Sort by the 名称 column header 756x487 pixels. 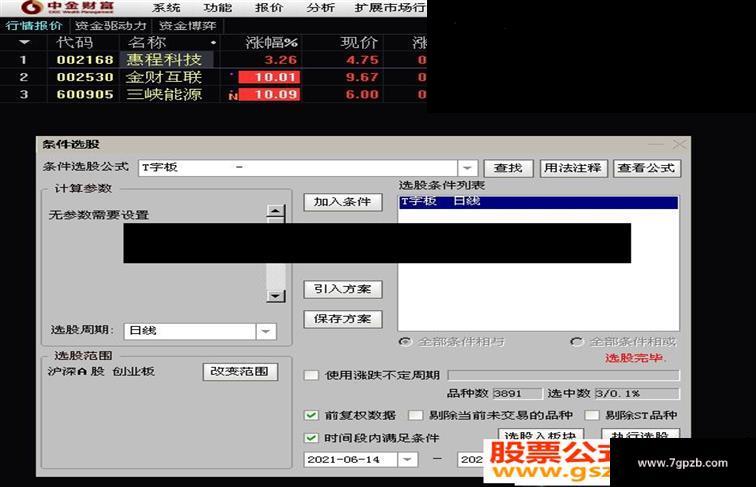point(147,42)
